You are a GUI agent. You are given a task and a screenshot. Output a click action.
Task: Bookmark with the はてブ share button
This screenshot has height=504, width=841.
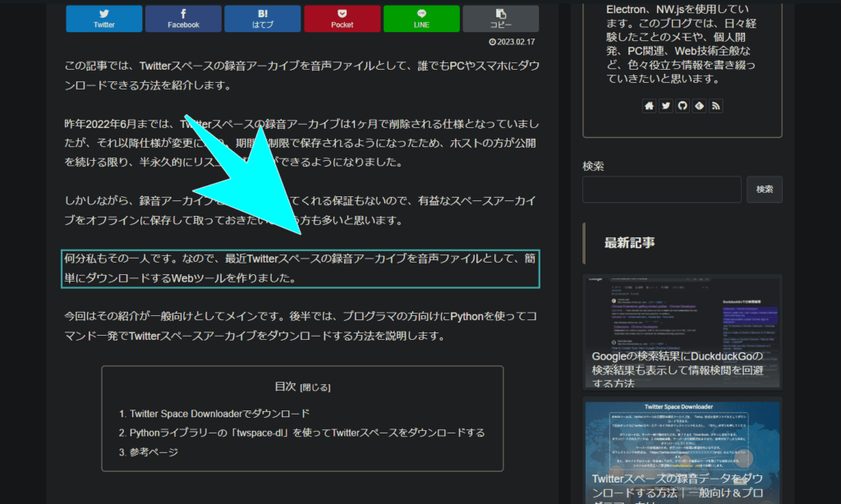click(262, 19)
